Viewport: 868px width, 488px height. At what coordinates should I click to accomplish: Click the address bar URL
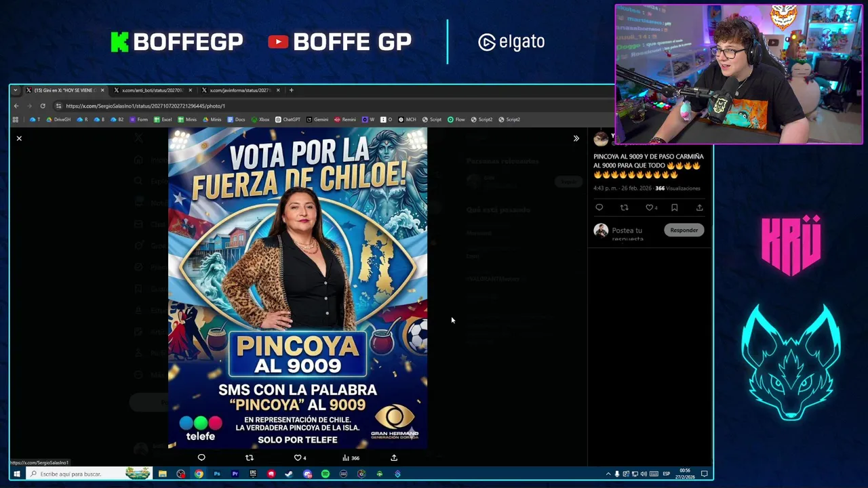coord(145,106)
